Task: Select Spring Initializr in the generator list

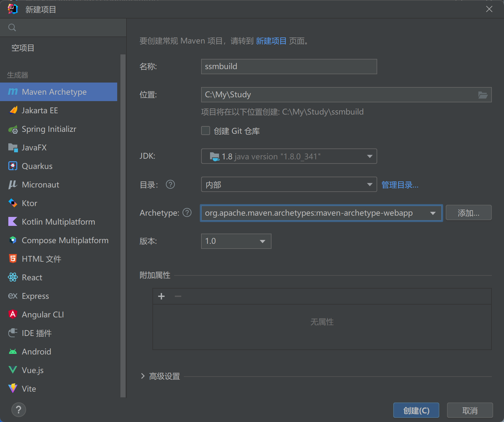Action: pos(59,129)
